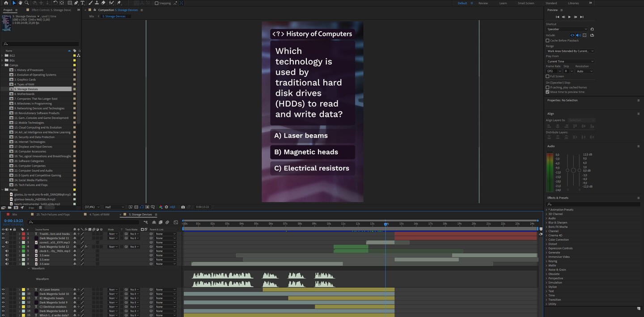644x317 pixels.
Task: Select the Horizontal Type tool
Action: [x=83, y=3]
